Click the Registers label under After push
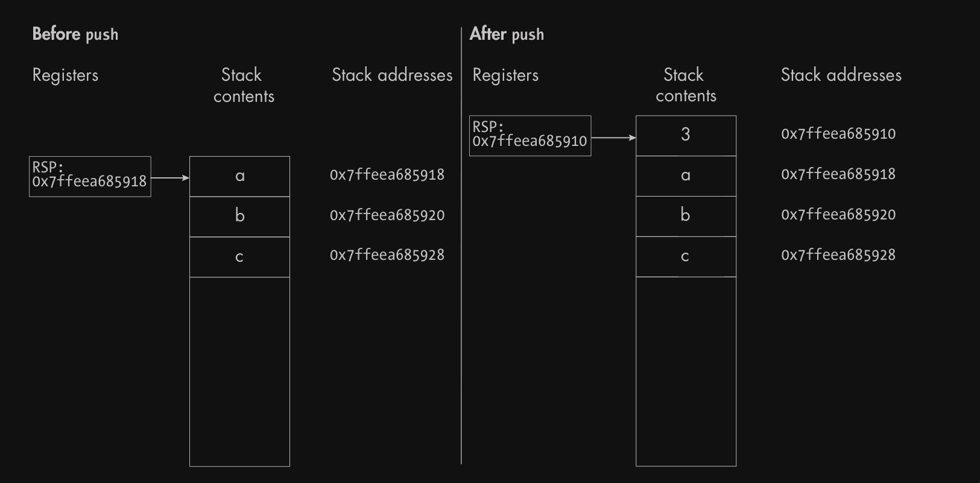 click(x=505, y=75)
